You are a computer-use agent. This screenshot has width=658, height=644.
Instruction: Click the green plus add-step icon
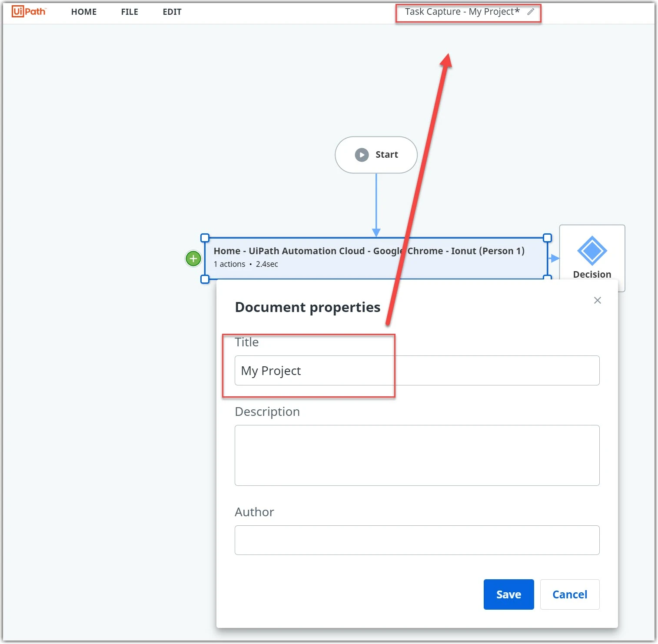pyautogui.click(x=193, y=259)
